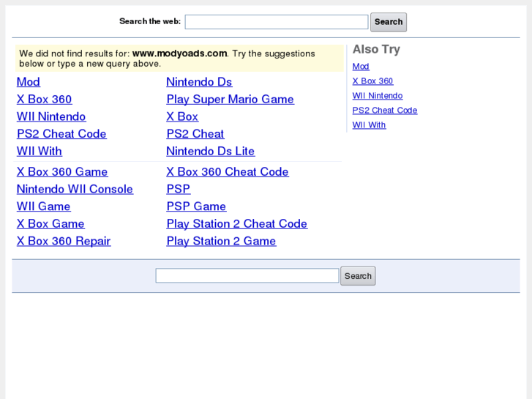Image resolution: width=532 pixels, height=399 pixels.
Task: Open the large WII With link
Action: 40,151
